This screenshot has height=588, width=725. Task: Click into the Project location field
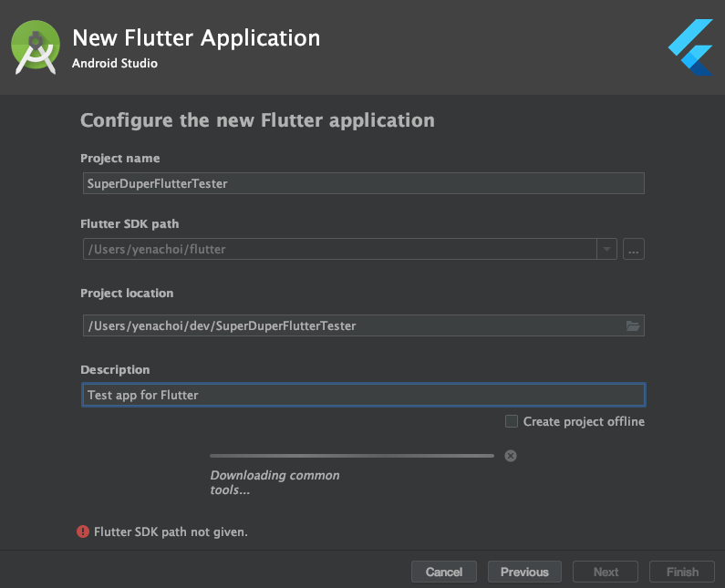click(351, 325)
